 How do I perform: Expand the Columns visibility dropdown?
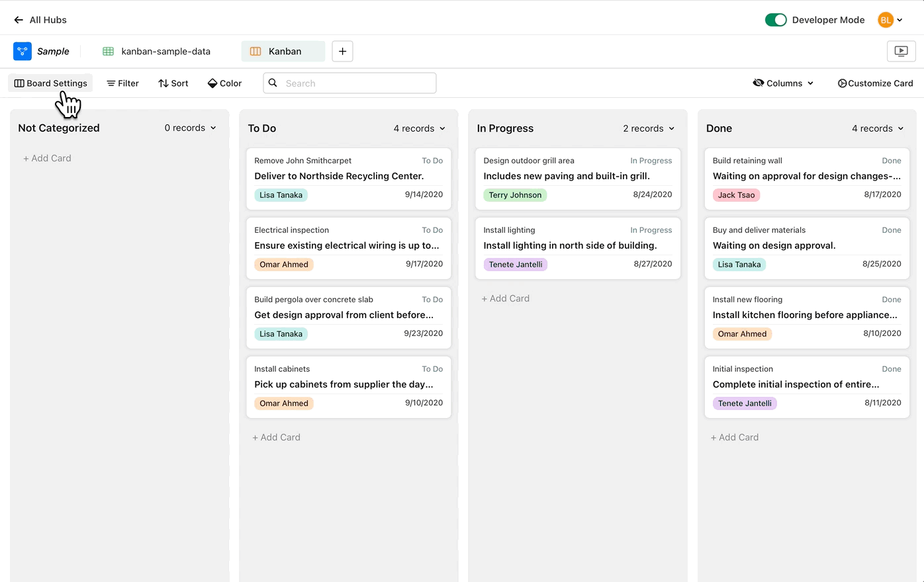pyautogui.click(x=783, y=83)
